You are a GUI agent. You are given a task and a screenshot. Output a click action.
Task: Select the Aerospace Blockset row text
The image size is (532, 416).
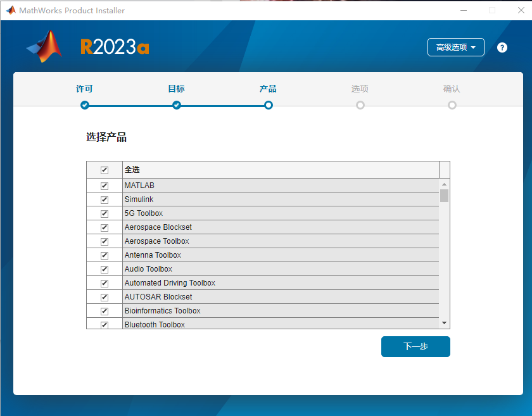(158, 227)
